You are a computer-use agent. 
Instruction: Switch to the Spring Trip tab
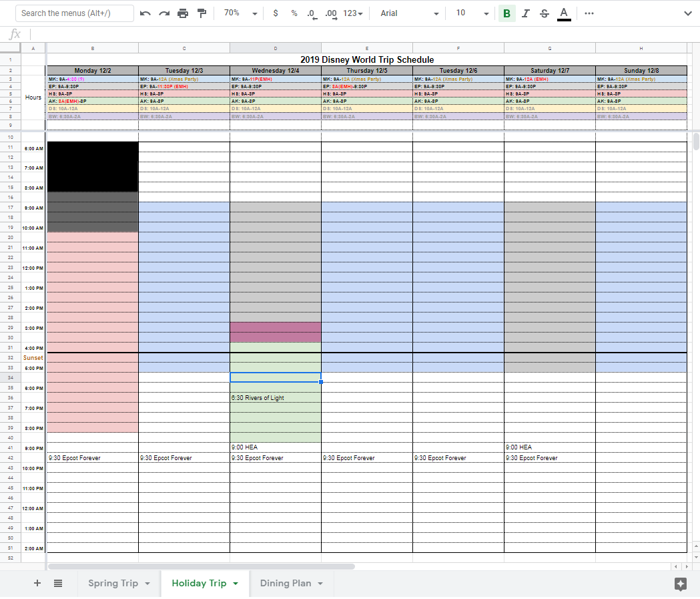[113, 583]
